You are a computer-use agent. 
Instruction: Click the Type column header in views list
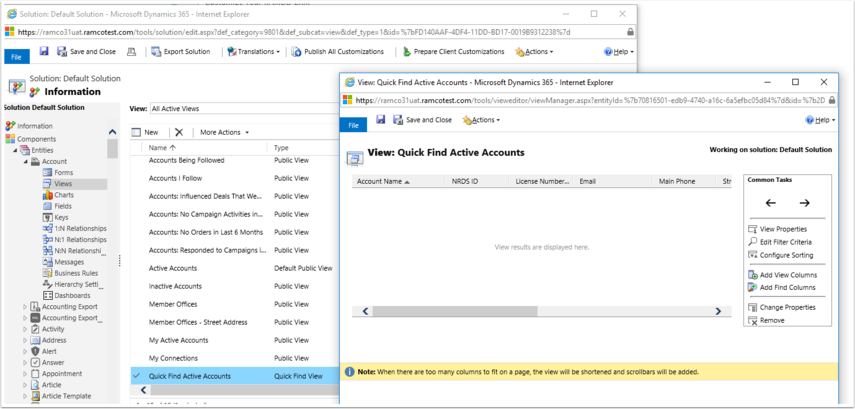tap(281, 148)
